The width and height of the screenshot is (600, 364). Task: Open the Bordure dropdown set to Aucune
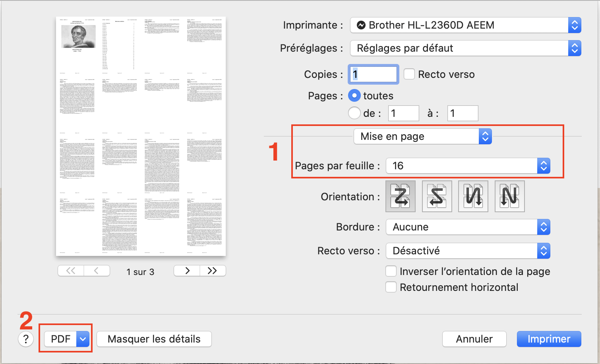pyautogui.click(x=468, y=227)
